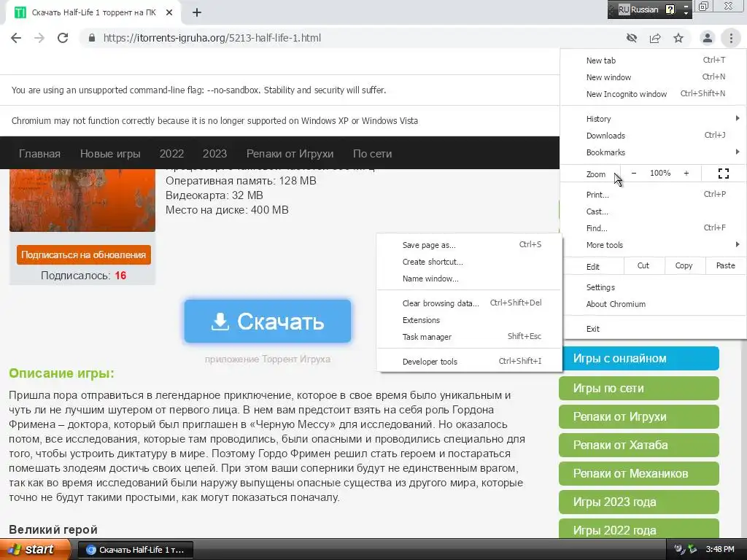Open the 2022 navigation link
Screen dimensions: 747x560
click(171, 154)
